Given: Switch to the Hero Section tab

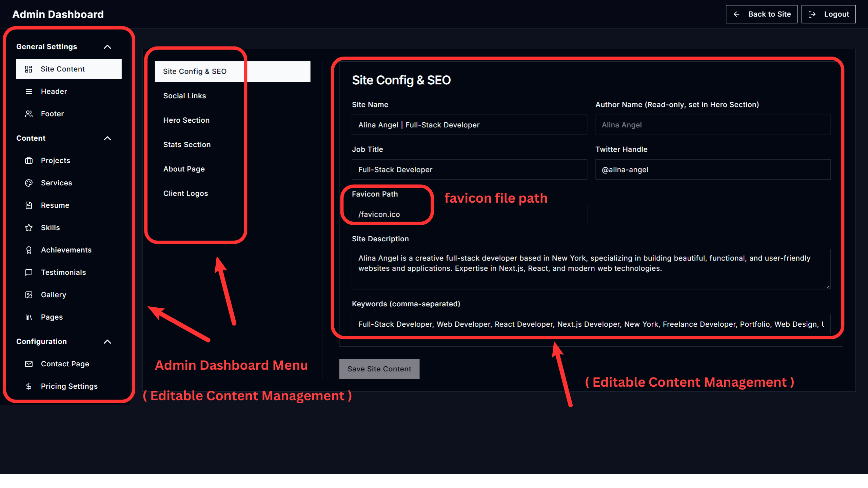Looking at the screenshot, I should click(186, 120).
